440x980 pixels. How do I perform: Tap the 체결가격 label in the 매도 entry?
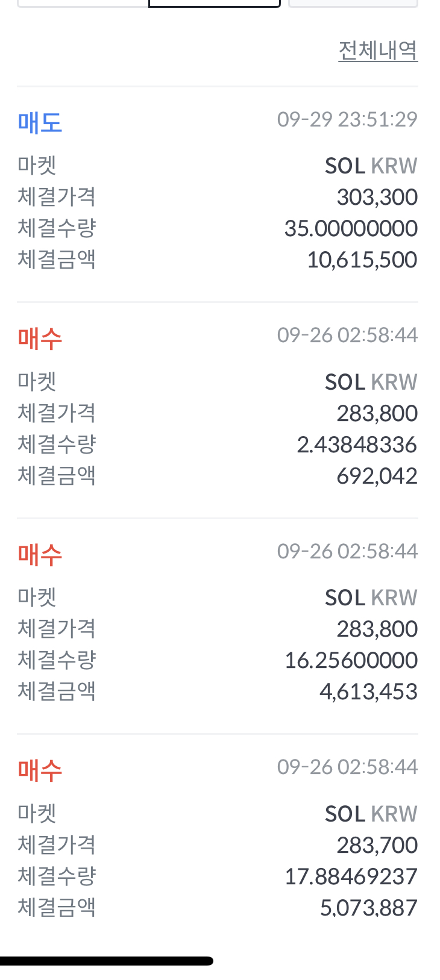[x=57, y=197]
